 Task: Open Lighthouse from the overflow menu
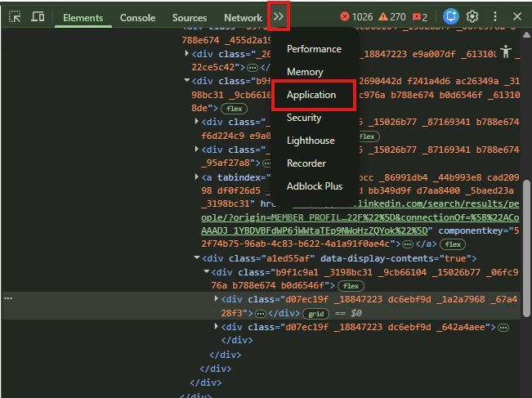coord(311,141)
